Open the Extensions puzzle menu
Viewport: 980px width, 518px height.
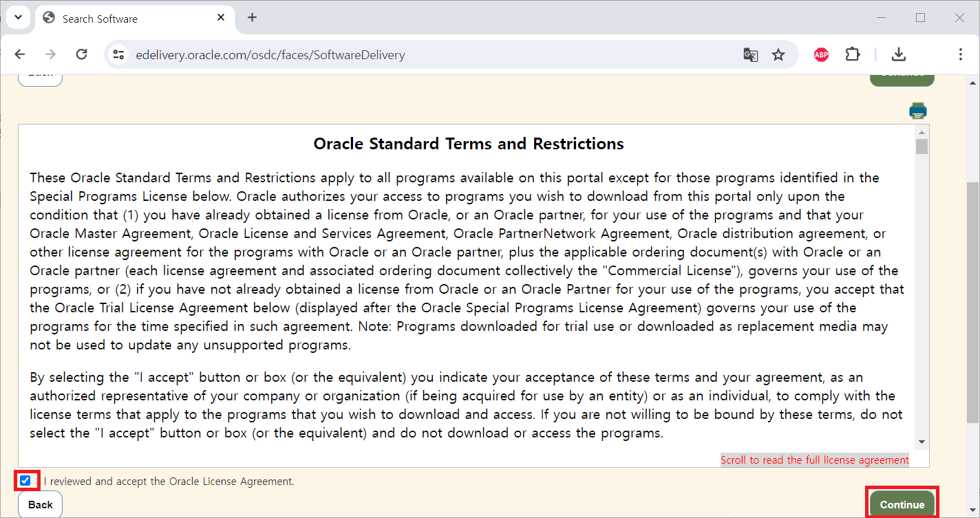coord(853,54)
